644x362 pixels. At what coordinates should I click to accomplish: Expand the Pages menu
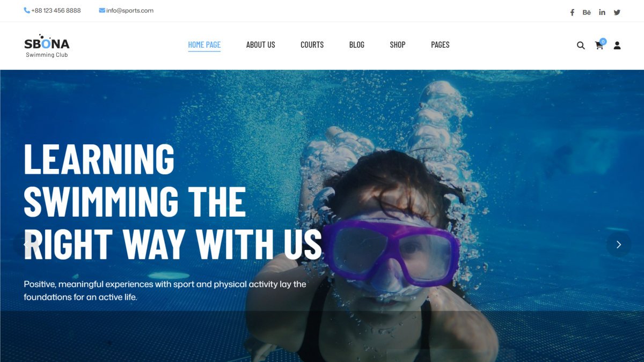click(440, 45)
